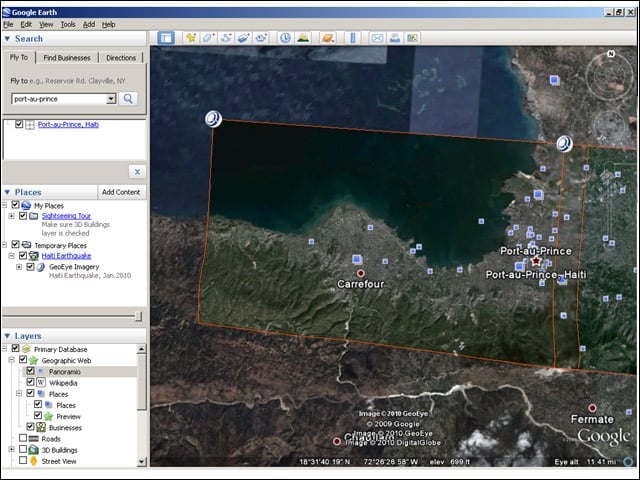Uncheck the GeoEye Imagery checkbox
Image resolution: width=640 pixels, height=480 pixels.
30,267
